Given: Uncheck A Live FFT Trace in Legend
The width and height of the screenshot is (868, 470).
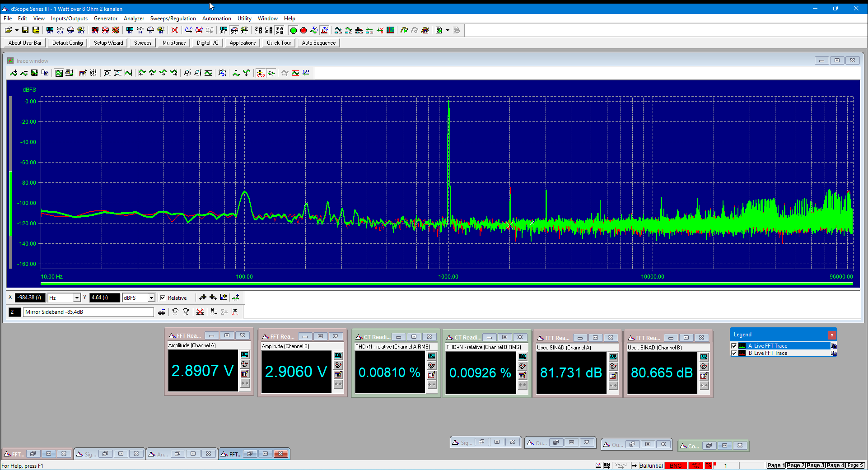Looking at the screenshot, I should tap(734, 346).
